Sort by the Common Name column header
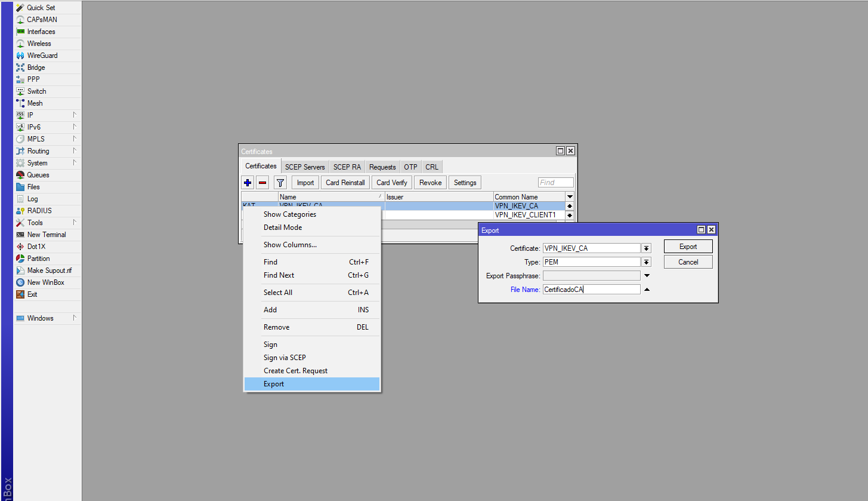The image size is (868, 501). point(529,197)
